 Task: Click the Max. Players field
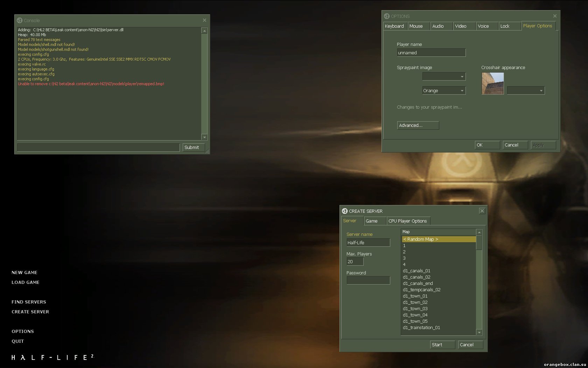coord(355,261)
